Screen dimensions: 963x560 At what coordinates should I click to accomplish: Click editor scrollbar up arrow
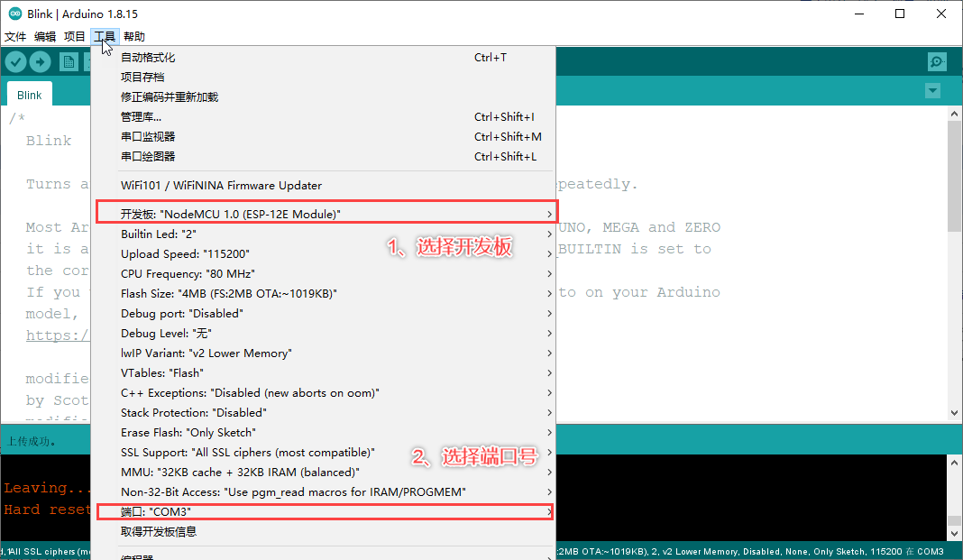[x=954, y=114]
